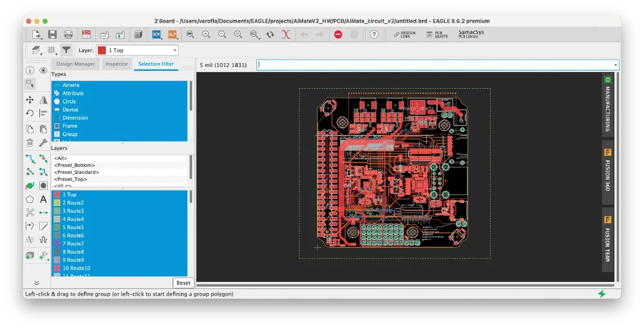Image resolution: width=644 pixels, height=329 pixels.
Task: Click the Save floppy disk icon
Action: [x=52, y=34]
